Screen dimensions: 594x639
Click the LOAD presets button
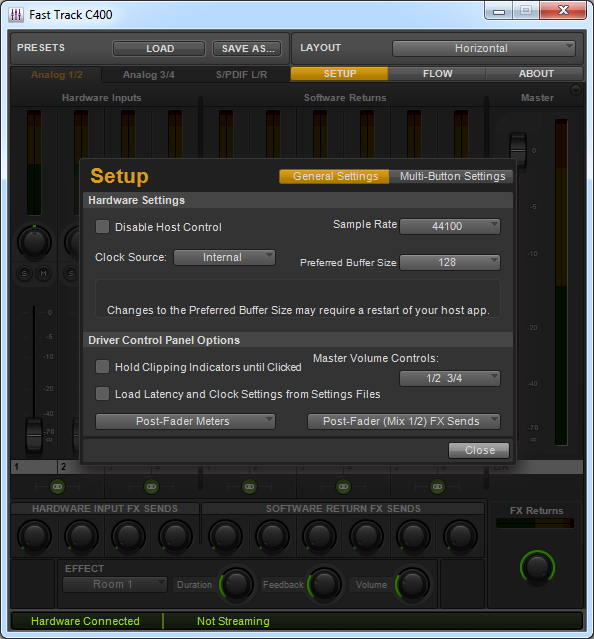click(159, 48)
